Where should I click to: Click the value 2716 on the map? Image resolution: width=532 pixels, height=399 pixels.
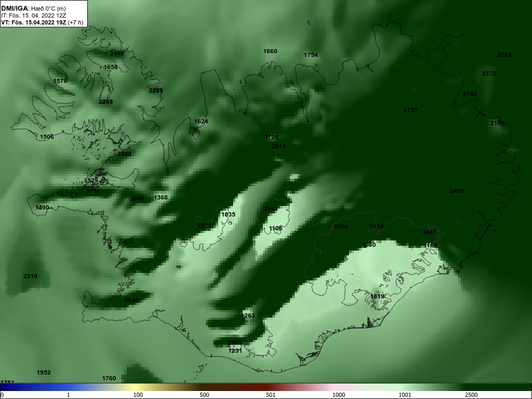[93, 192]
